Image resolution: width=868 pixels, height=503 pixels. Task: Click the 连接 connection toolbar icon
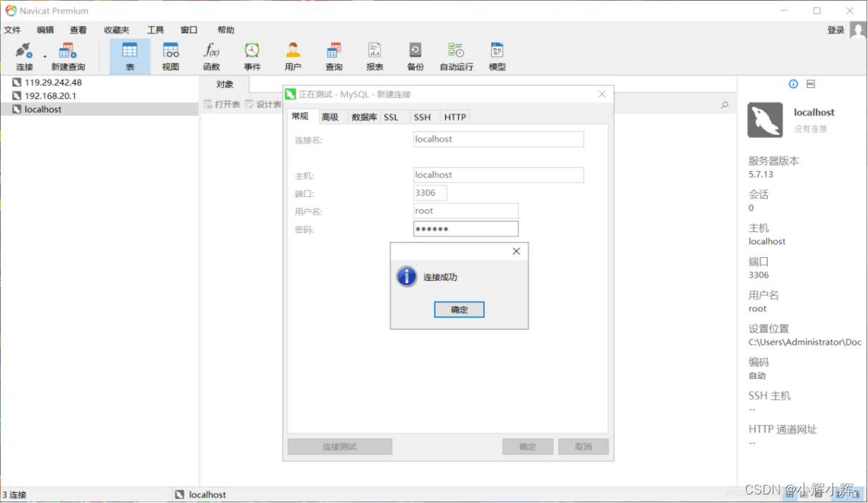pyautogui.click(x=24, y=56)
